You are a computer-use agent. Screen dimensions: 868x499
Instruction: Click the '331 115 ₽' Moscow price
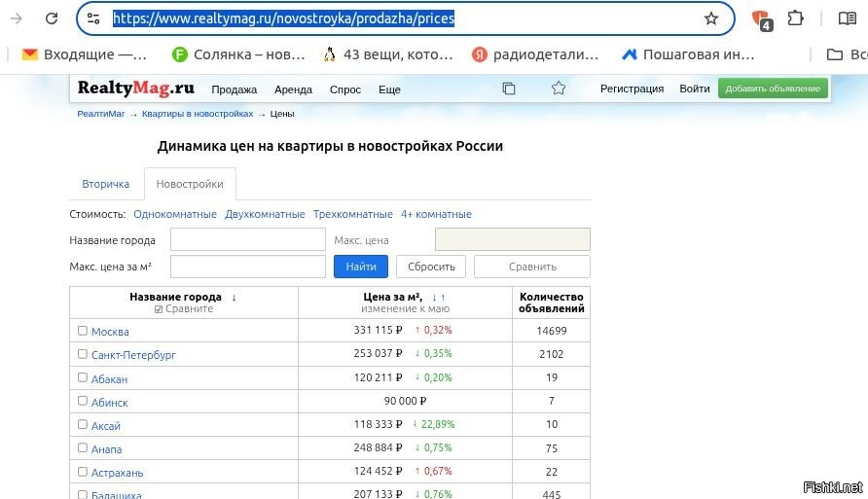(378, 330)
